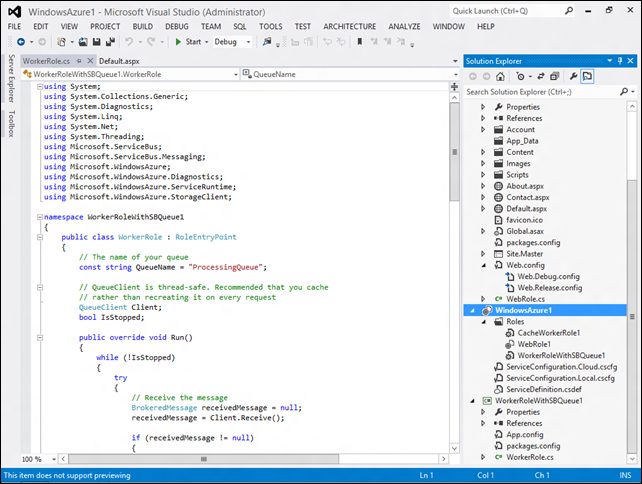Click the Undo icon in toolbar

[x=129, y=42]
